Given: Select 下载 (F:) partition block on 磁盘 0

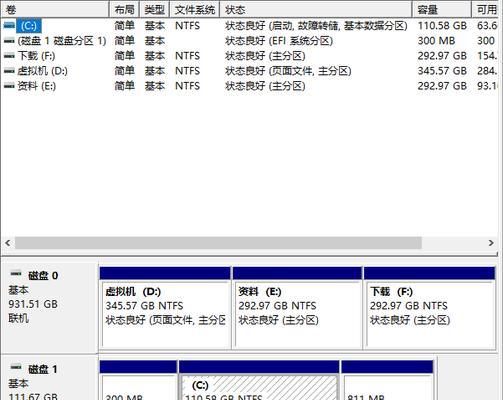Looking at the screenshot, I should point(430,307).
